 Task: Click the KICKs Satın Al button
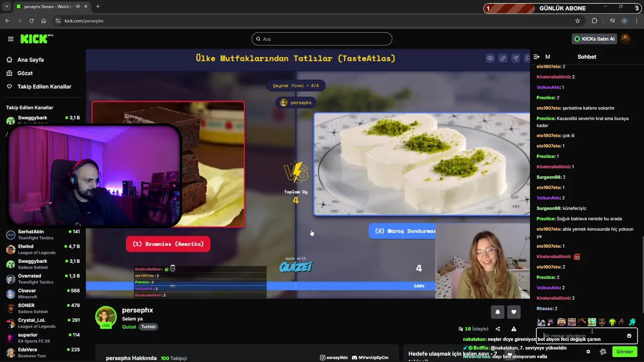click(594, 39)
